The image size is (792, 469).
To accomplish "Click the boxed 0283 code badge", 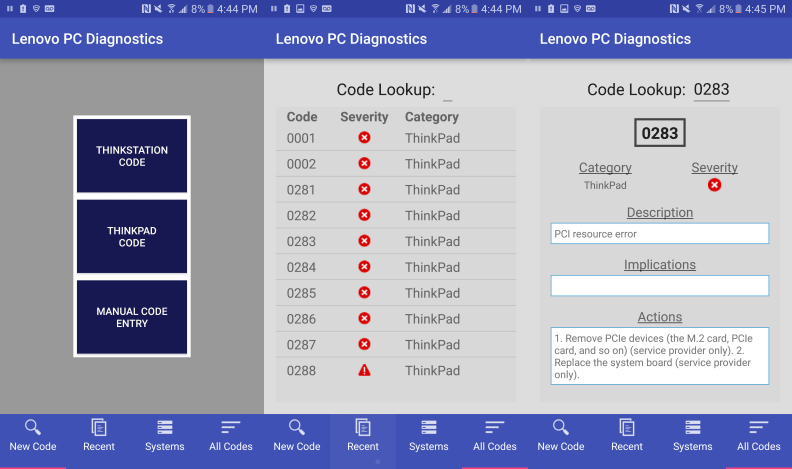I will click(x=660, y=133).
